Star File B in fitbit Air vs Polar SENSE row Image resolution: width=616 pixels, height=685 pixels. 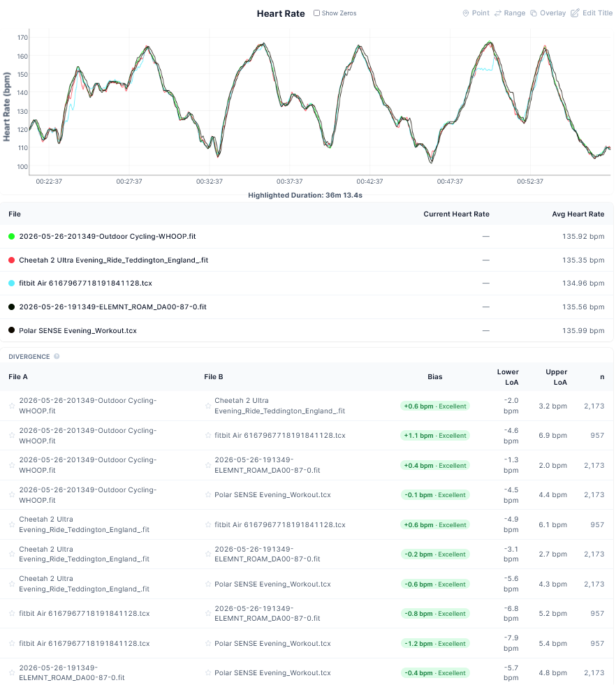click(x=208, y=644)
